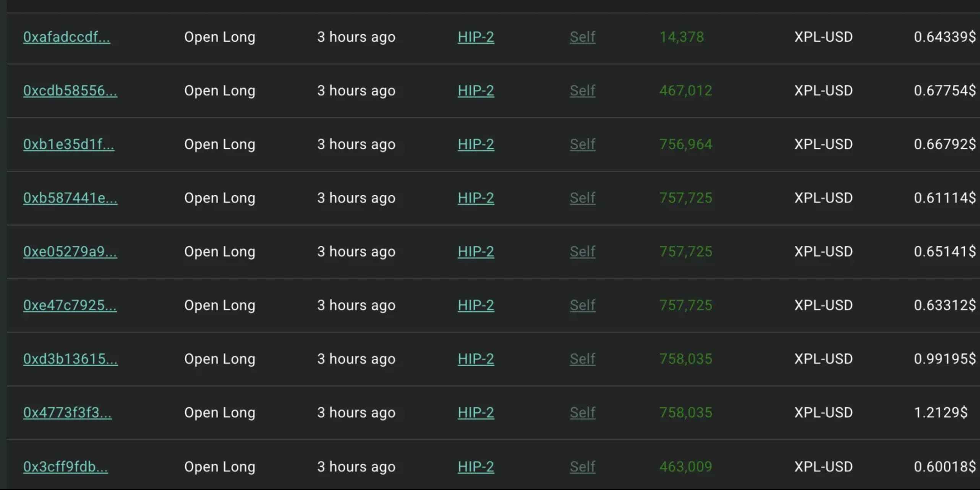Viewport: 980px width, 490px height.
Task: Click HIP-2 link in the 463,009 row
Action: [476, 467]
